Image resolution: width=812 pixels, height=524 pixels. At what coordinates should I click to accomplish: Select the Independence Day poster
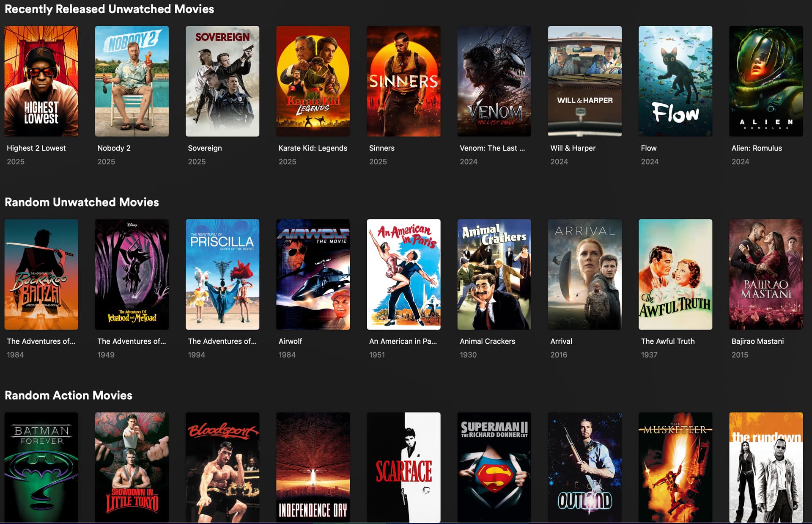pyautogui.click(x=313, y=467)
